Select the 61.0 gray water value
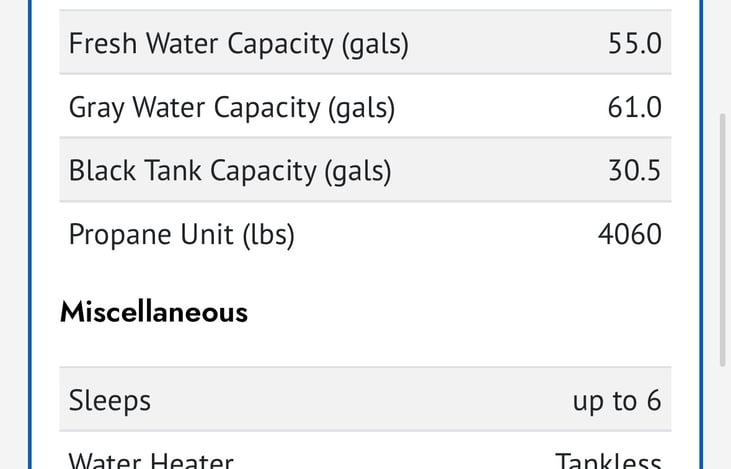This screenshot has width=731, height=469. coord(634,107)
